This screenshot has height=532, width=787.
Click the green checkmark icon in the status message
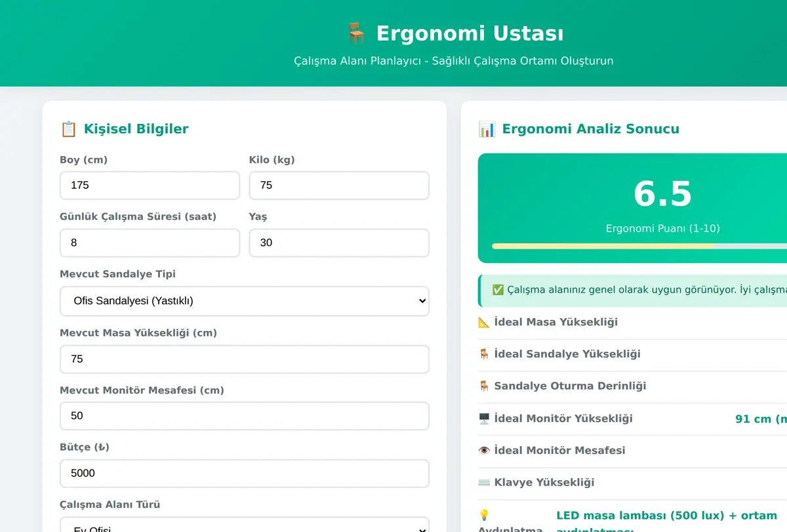click(498, 290)
